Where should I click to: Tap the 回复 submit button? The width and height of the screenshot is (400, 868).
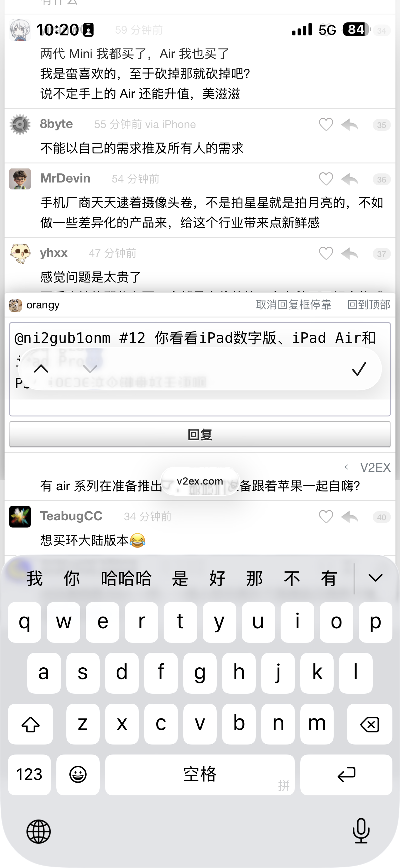pos(200,434)
